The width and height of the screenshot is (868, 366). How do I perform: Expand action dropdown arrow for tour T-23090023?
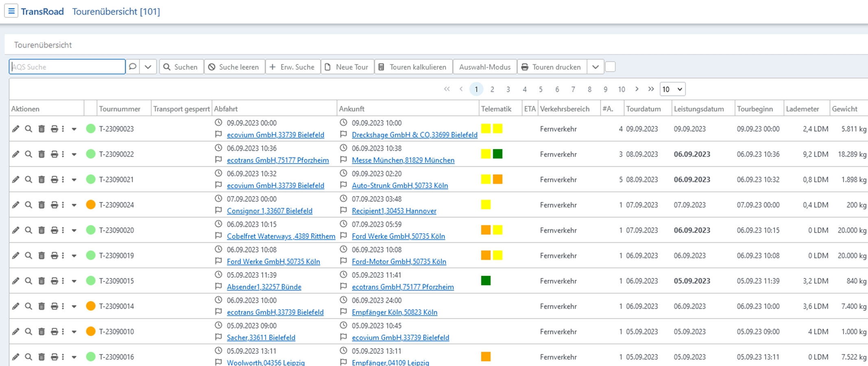point(74,129)
